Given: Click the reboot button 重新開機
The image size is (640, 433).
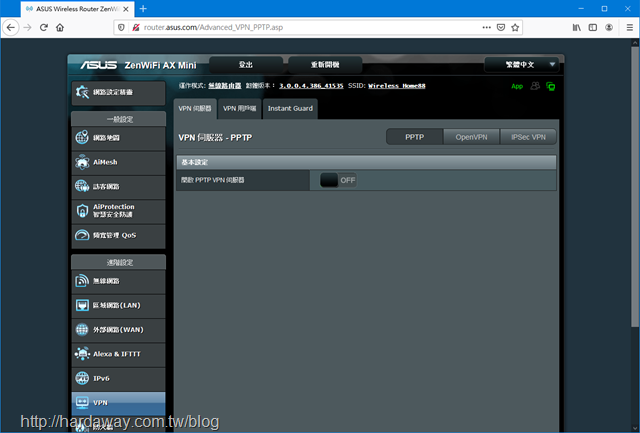Looking at the screenshot, I should click(325, 65).
